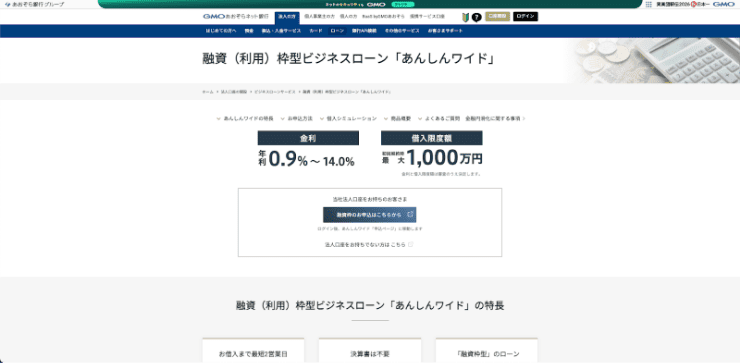The height and width of the screenshot is (363, 740).
Task: Open the お借入まで最短2営業日 card
Action: 253,351
